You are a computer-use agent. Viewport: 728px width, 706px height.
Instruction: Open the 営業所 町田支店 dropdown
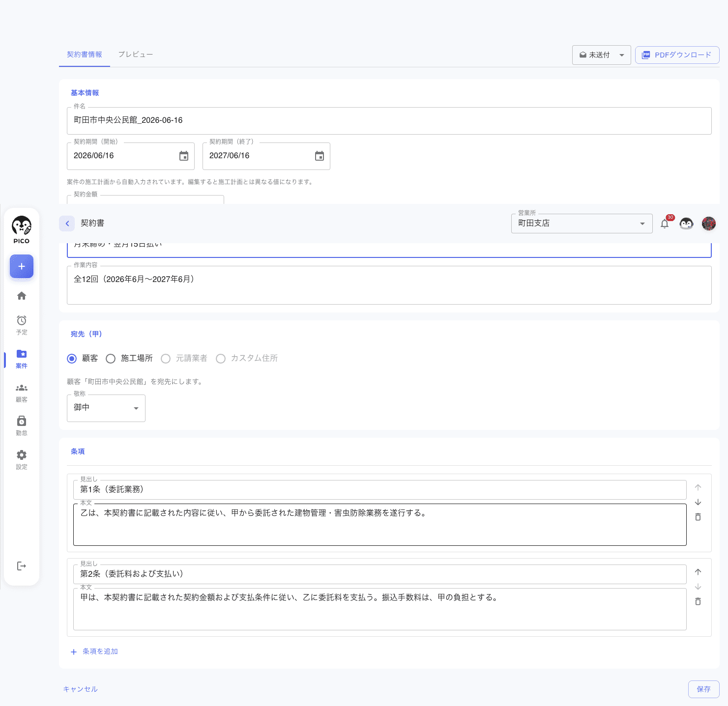point(582,224)
